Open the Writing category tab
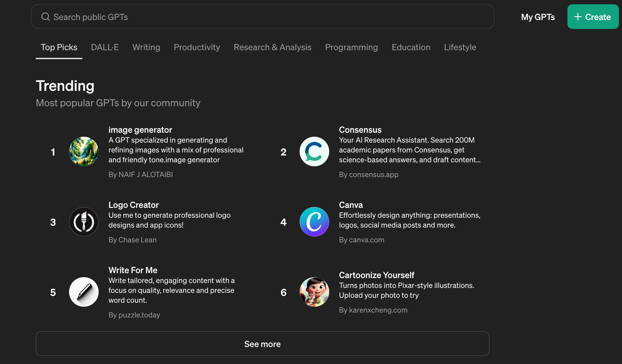Image resolution: width=622 pixels, height=364 pixels. [146, 47]
